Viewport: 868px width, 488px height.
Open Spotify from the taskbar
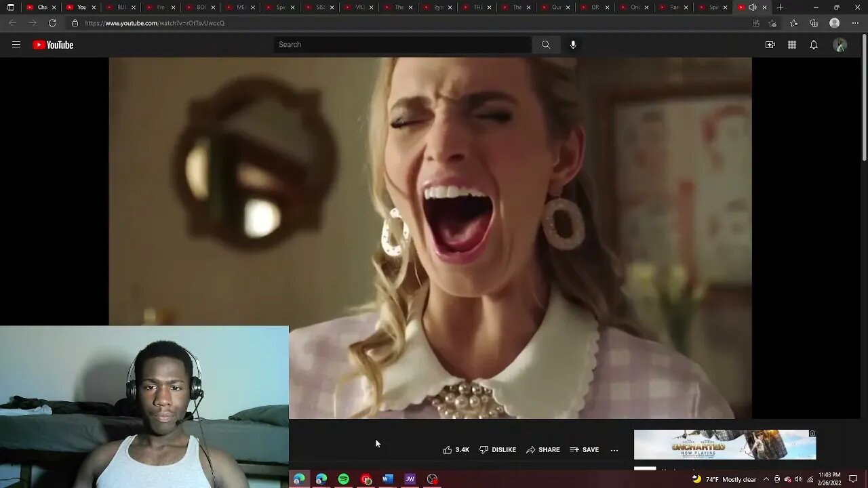click(344, 479)
